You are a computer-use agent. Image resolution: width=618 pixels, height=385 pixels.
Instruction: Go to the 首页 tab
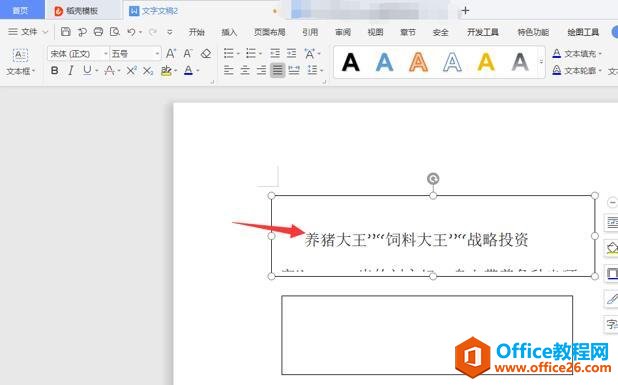(x=22, y=10)
